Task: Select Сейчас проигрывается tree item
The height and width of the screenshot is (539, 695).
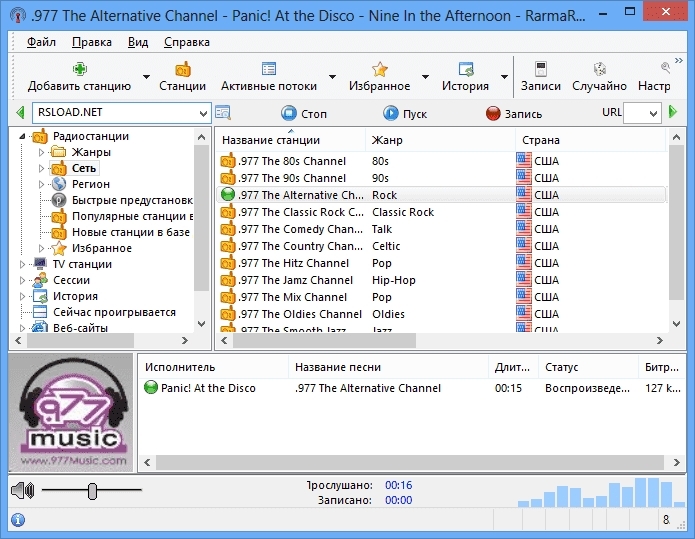Action: pos(114,312)
